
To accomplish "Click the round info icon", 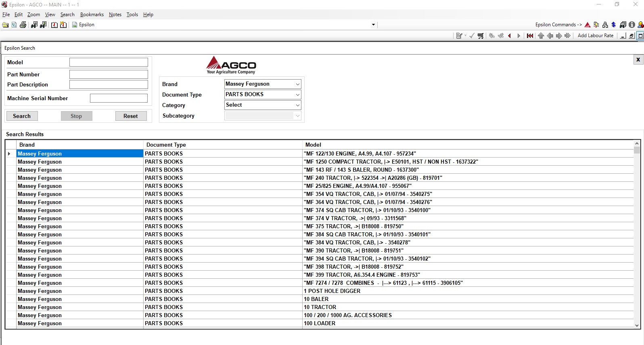I will [632, 25].
